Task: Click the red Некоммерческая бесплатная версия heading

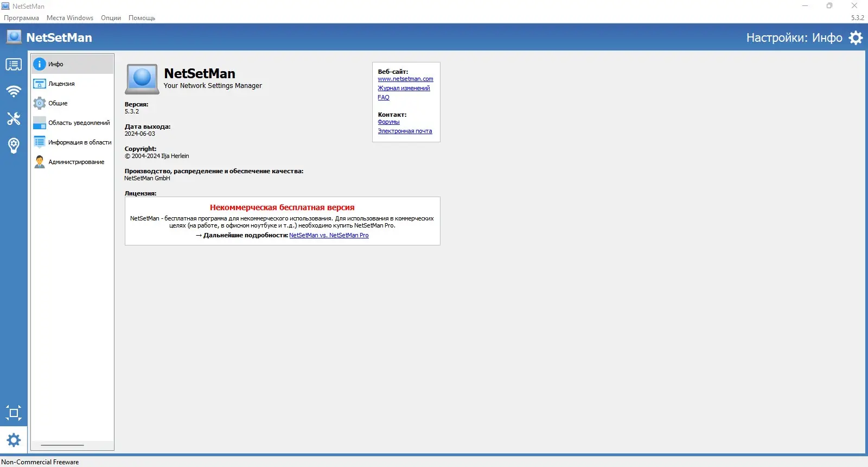Action: pos(282,207)
